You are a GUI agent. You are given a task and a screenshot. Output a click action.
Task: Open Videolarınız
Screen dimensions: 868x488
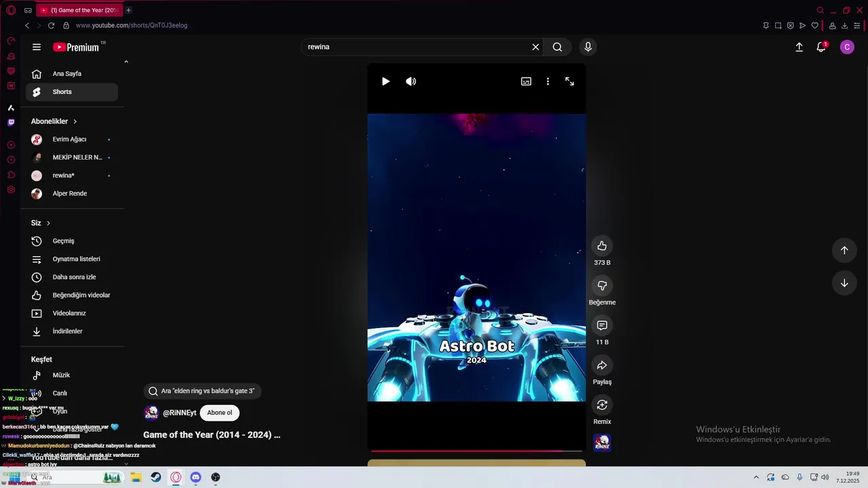click(72, 313)
